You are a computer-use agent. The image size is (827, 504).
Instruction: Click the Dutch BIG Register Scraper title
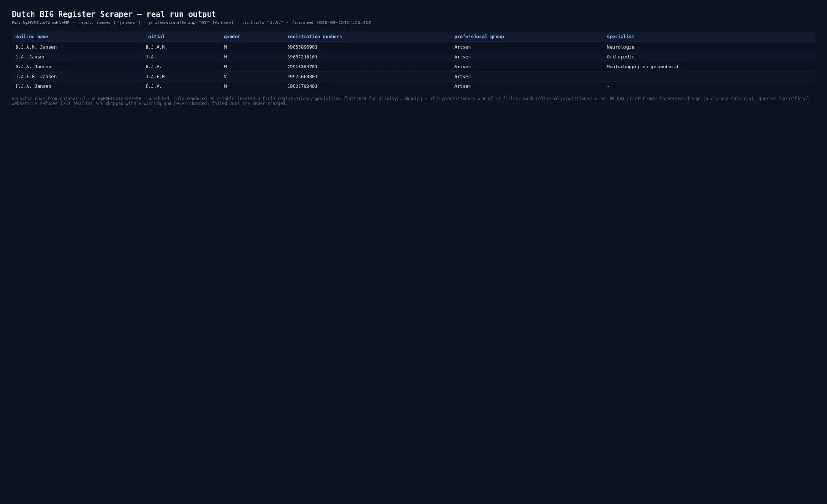[x=114, y=14]
